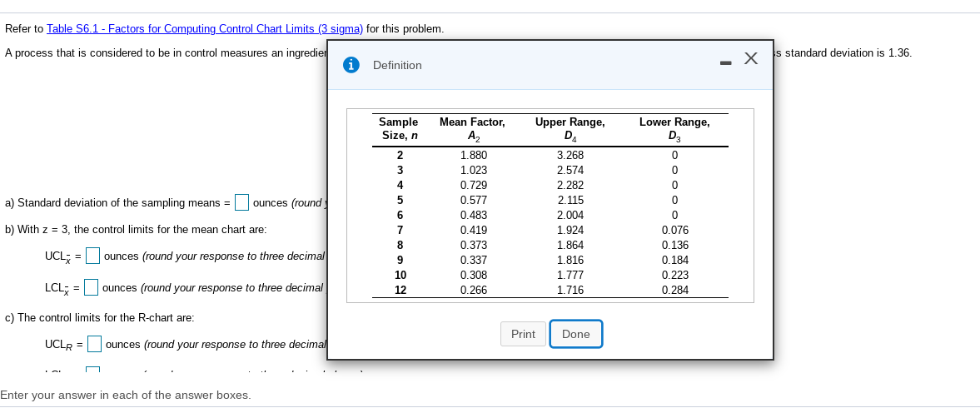Screen dimensions: 980x418
Task: Open the Table S6.1 Factors link
Action: click(x=204, y=29)
